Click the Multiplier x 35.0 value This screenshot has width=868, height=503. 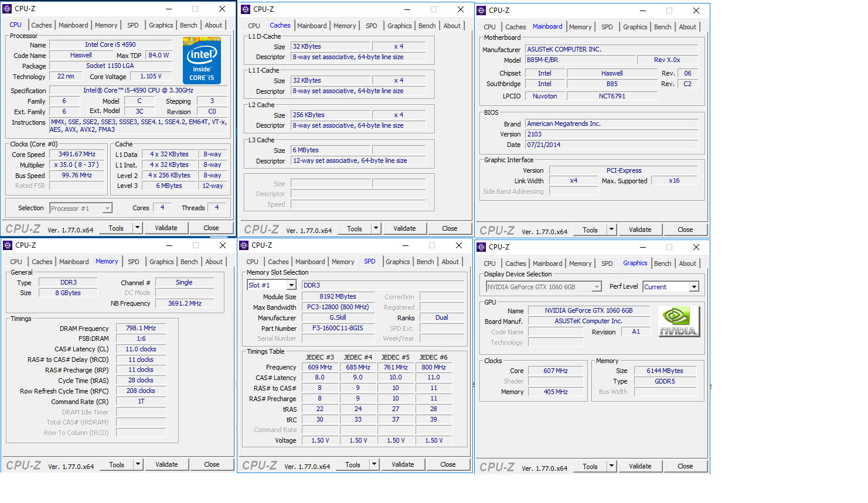point(77,165)
